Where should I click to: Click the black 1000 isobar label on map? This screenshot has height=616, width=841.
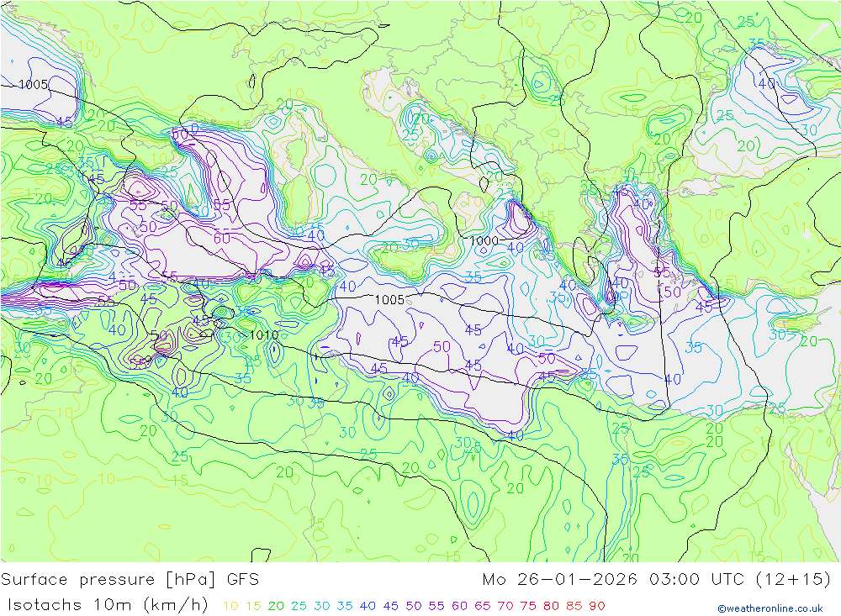[x=484, y=241]
